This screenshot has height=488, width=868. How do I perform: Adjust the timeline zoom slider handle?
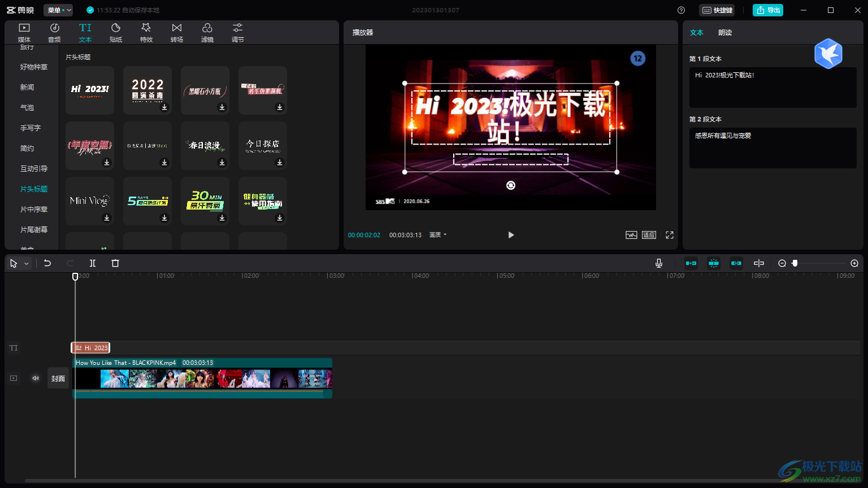pyautogui.click(x=795, y=263)
